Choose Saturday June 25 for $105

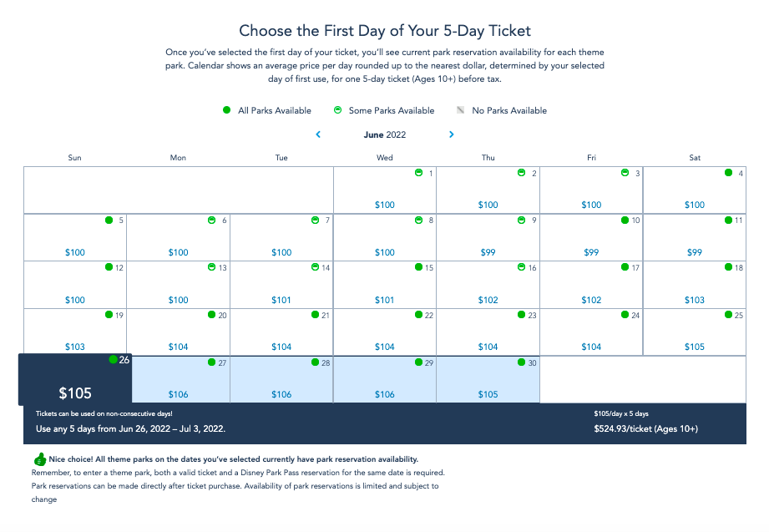694,332
